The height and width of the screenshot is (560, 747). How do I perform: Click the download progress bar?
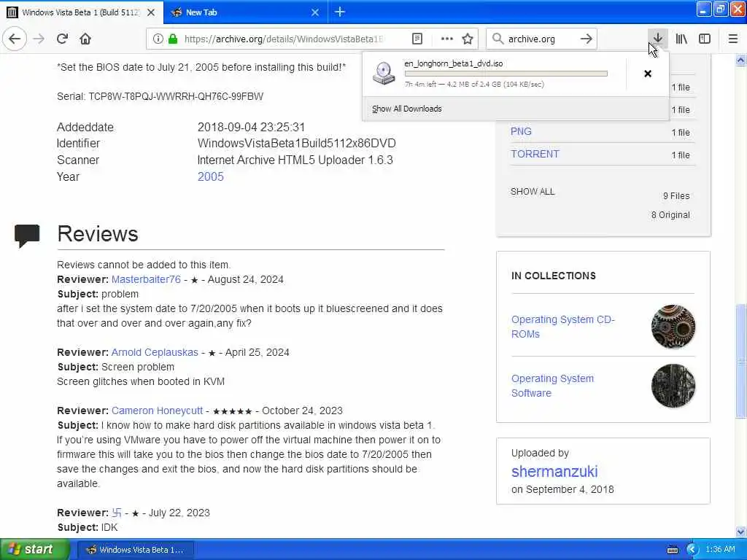tap(506, 74)
